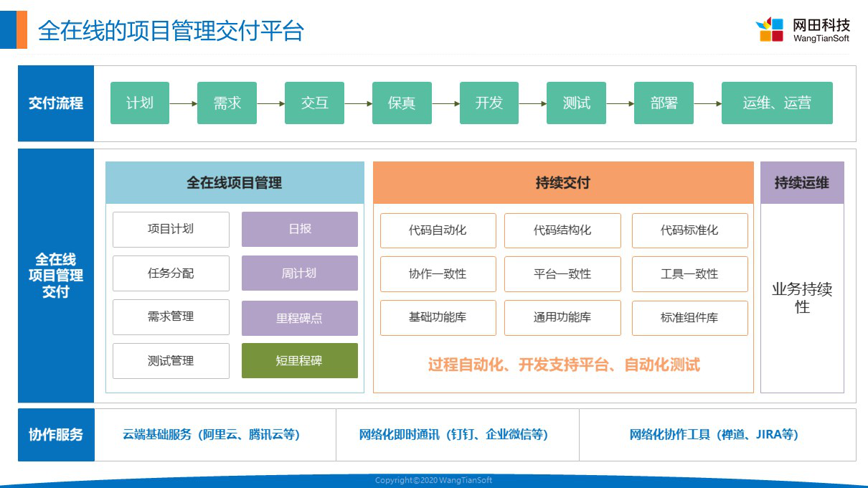
Task: Click the slide title 全在线的项目管理交付平台
Action: [x=171, y=31]
